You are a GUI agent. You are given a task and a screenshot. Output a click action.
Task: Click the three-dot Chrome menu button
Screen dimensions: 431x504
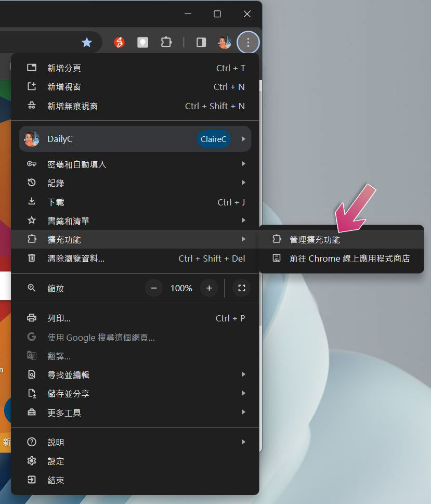click(248, 43)
